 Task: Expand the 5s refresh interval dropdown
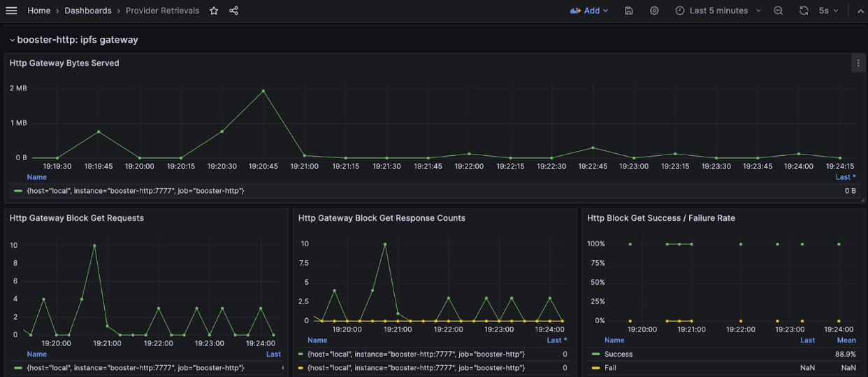point(829,10)
